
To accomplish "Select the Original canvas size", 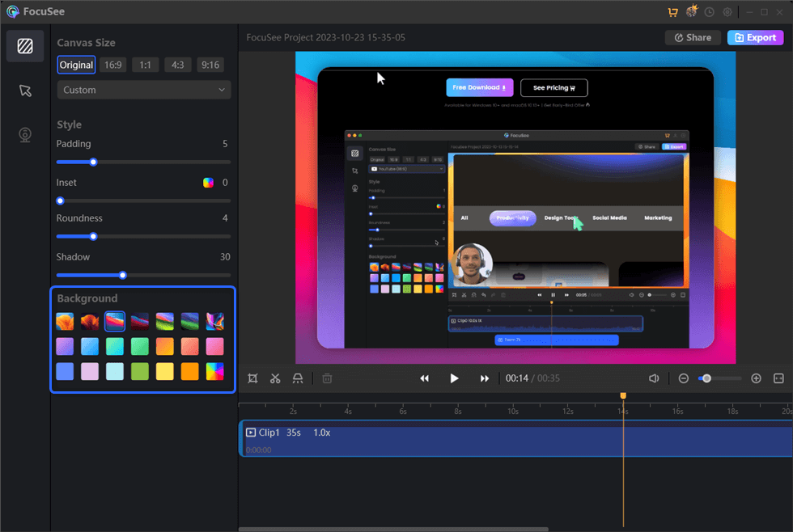I will click(76, 65).
